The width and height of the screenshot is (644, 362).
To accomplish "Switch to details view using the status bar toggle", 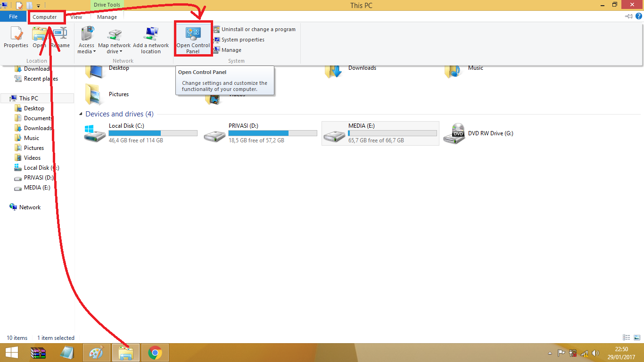I will [626, 337].
